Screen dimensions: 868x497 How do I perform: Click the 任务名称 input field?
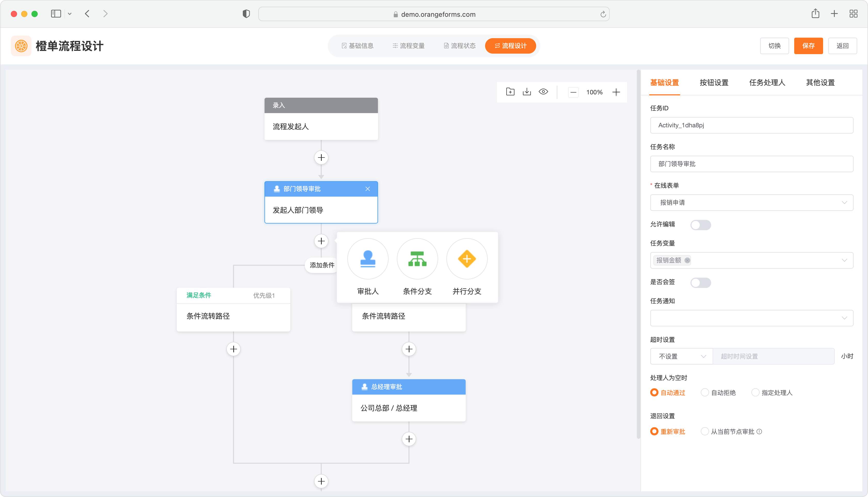(751, 164)
